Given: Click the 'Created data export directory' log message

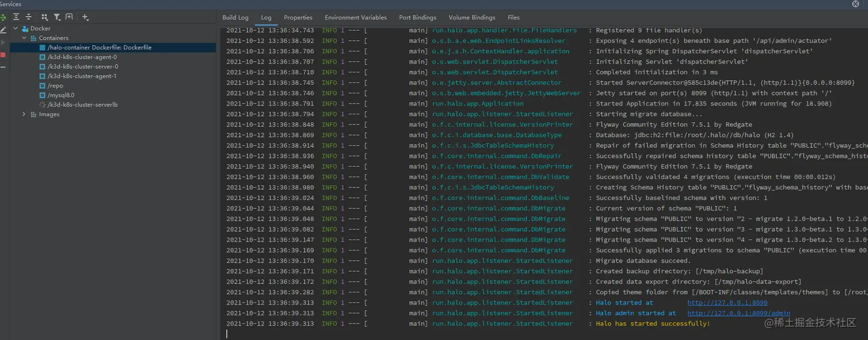Looking at the screenshot, I should point(698,282).
